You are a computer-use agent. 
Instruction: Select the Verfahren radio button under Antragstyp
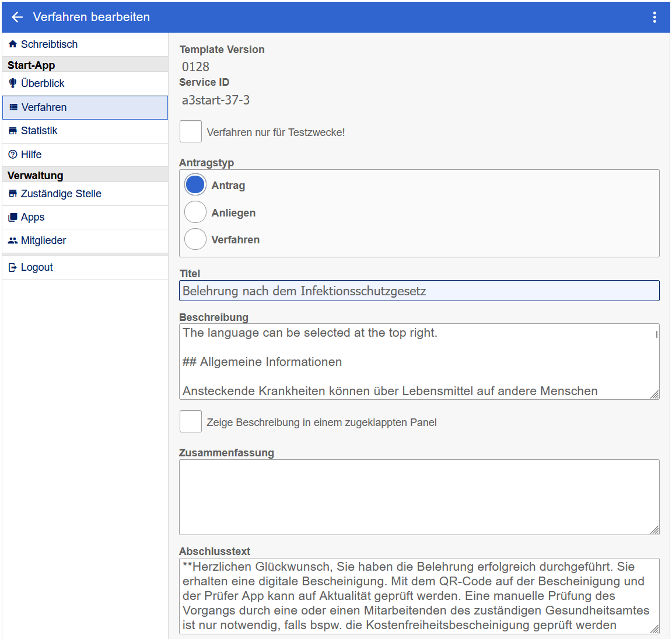pos(195,239)
